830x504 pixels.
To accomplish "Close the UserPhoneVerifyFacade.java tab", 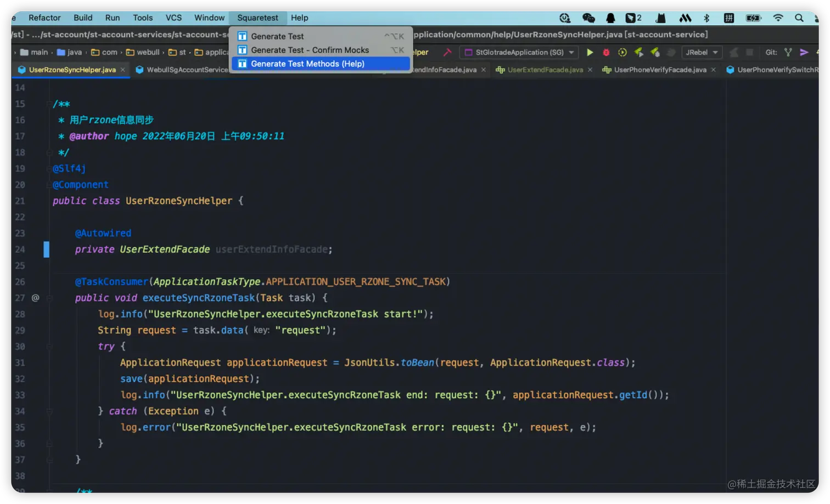I will [714, 70].
